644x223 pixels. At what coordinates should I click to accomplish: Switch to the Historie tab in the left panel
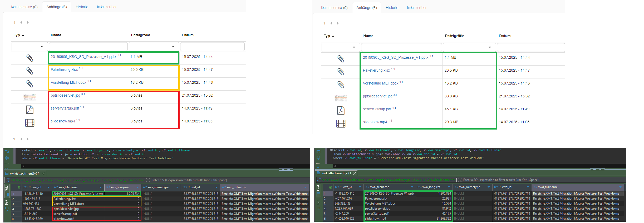coord(82,7)
